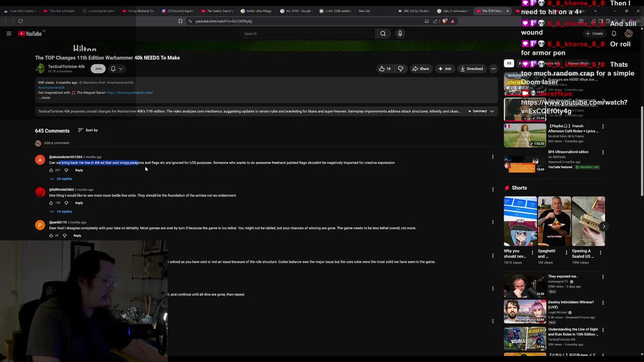The image size is (644, 362).
Task: Dislike punk6119's comment
Action: pos(64,236)
